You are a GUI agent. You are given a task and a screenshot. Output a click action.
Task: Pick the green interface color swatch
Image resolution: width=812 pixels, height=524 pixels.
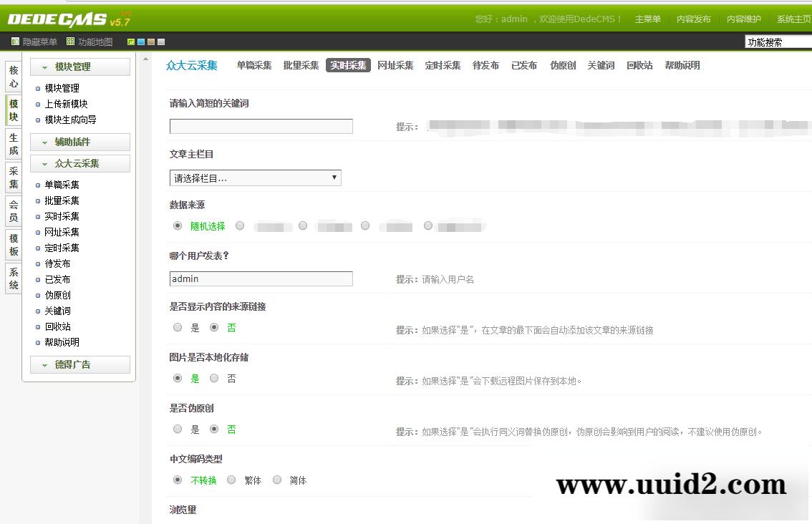point(131,42)
